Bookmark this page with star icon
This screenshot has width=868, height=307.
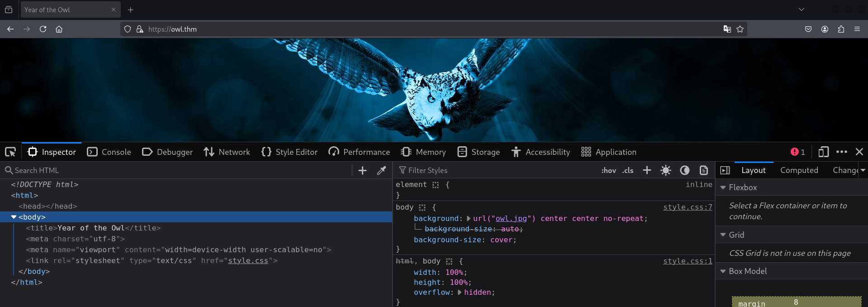click(x=740, y=29)
